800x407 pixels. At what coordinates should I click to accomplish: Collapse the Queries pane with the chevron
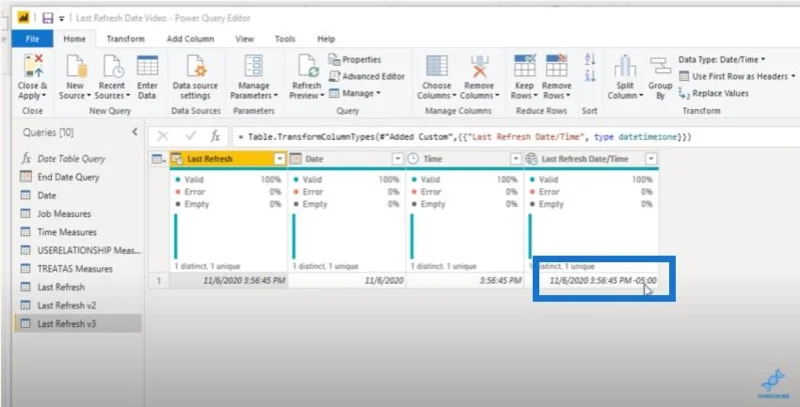[x=135, y=132]
